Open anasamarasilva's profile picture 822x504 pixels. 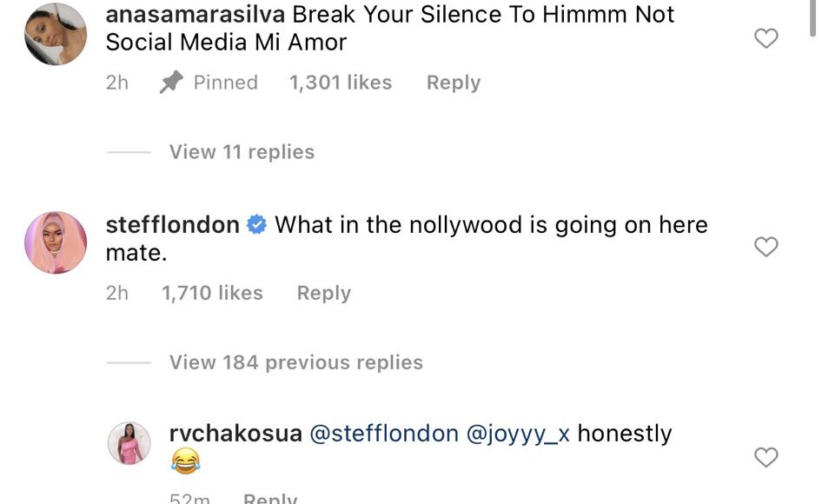(x=56, y=35)
